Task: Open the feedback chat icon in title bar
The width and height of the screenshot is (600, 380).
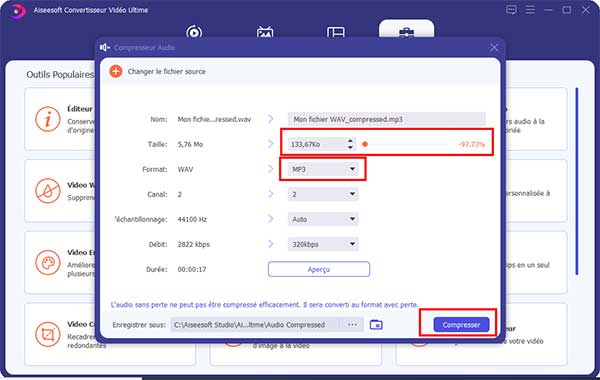Action: pos(511,10)
